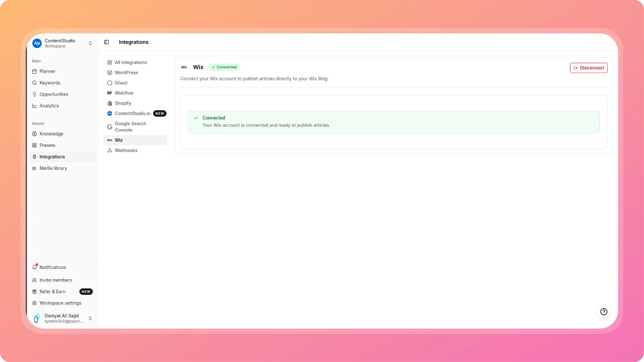Click the green check icon in the banner

pyautogui.click(x=196, y=118)
